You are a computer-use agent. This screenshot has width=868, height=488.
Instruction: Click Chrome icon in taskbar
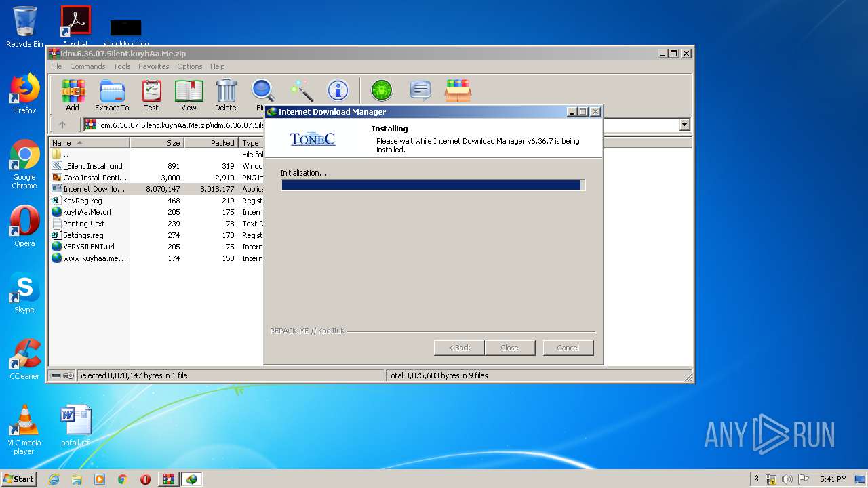point(123,479)
